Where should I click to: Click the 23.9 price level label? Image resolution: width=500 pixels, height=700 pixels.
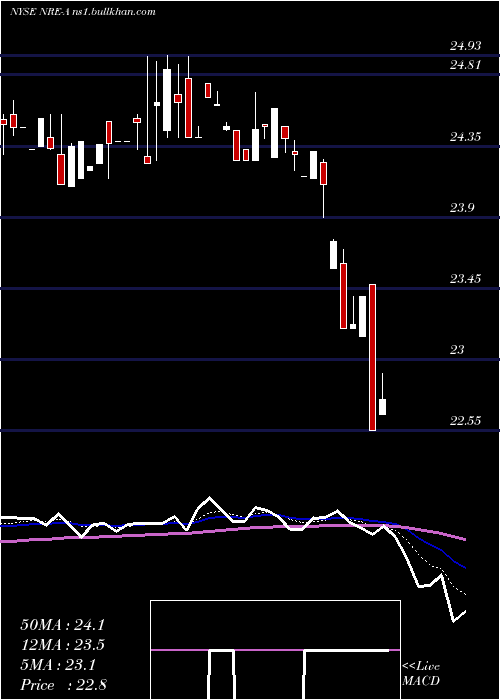(x=462, y=208)
